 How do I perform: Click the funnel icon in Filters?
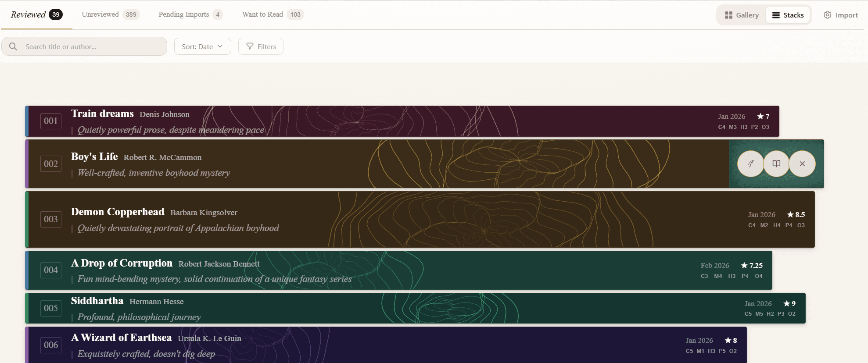(x=250, y=46)
